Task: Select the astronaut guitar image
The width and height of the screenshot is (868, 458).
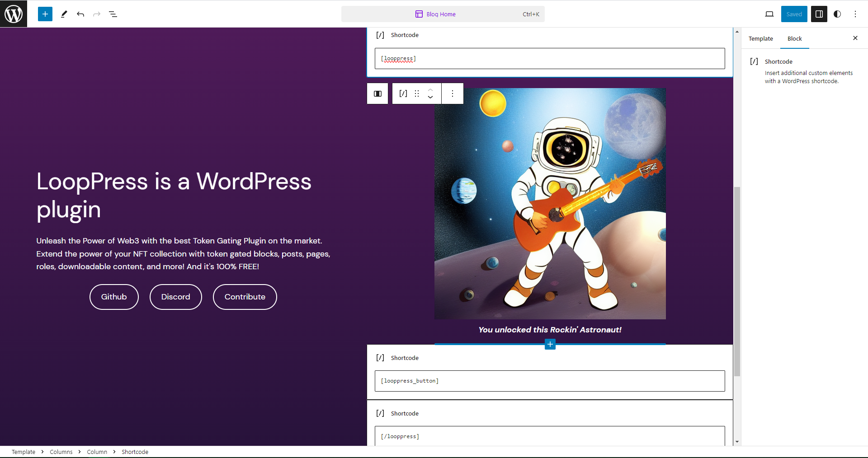Action: (x=550, y=204)
